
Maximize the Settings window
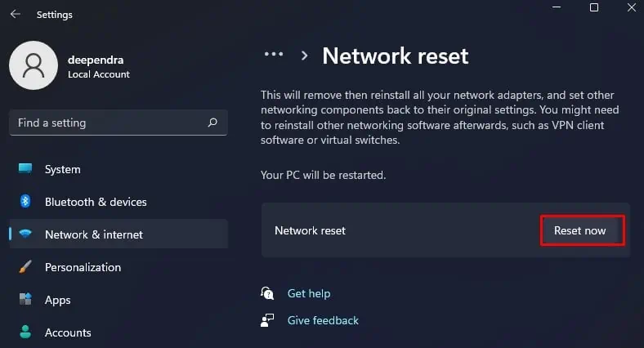click(x=594, y=8)
